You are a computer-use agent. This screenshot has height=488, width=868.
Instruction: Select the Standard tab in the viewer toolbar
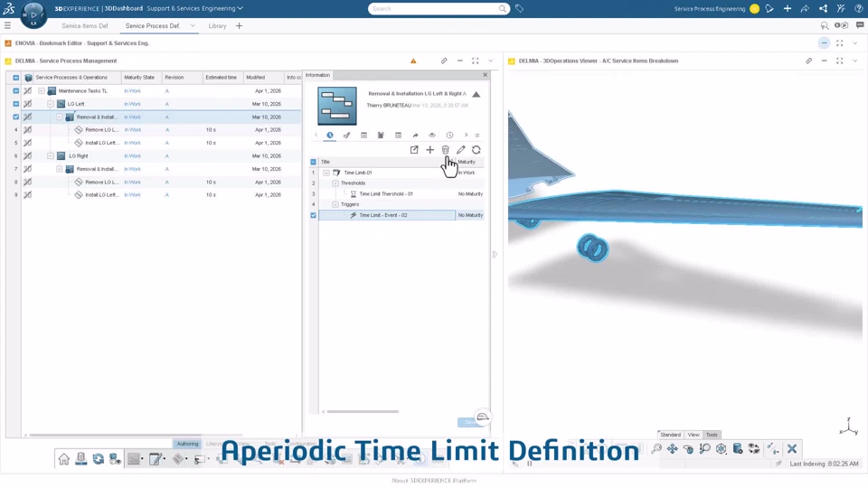coord(670,435)
